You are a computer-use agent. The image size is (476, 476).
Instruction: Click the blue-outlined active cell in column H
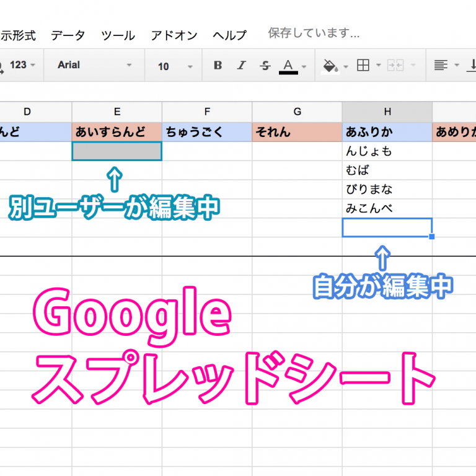387,227
